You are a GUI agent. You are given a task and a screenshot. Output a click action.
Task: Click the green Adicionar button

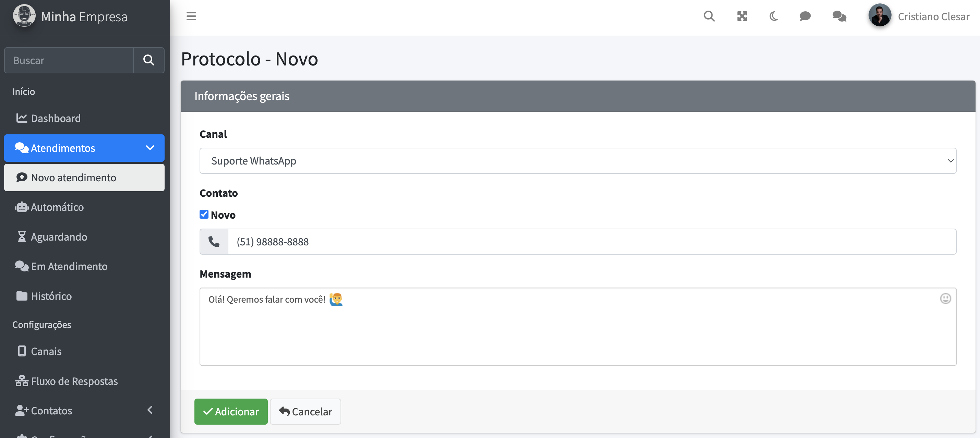(231, 411)
